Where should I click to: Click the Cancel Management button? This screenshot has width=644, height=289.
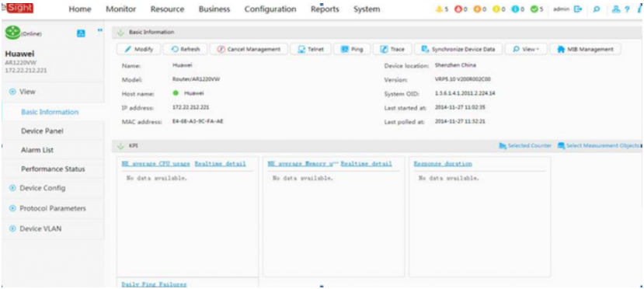pos(249,49)
